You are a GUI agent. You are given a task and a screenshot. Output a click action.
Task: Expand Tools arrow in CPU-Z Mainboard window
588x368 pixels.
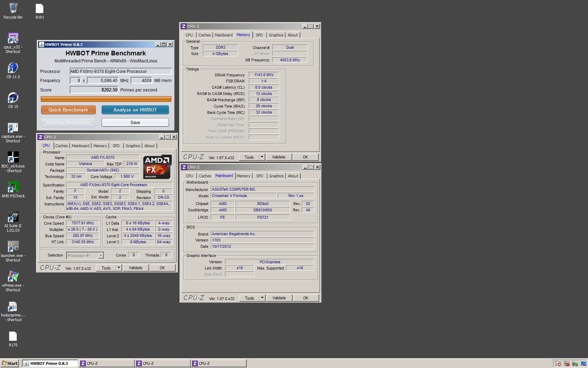262,298
